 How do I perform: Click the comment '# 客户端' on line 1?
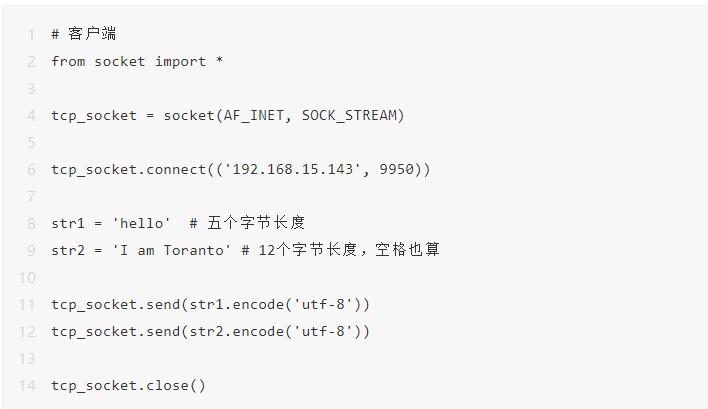85,34
